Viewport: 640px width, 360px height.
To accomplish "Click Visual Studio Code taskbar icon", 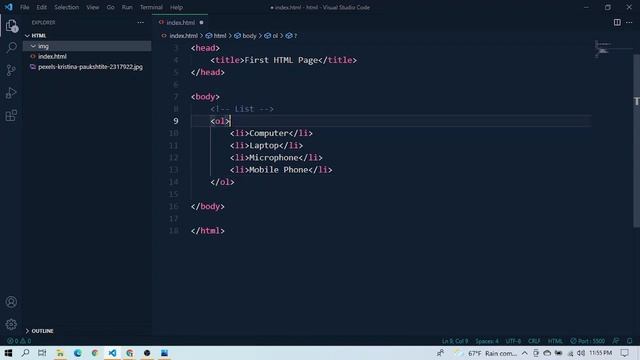I will pos(112,353).
